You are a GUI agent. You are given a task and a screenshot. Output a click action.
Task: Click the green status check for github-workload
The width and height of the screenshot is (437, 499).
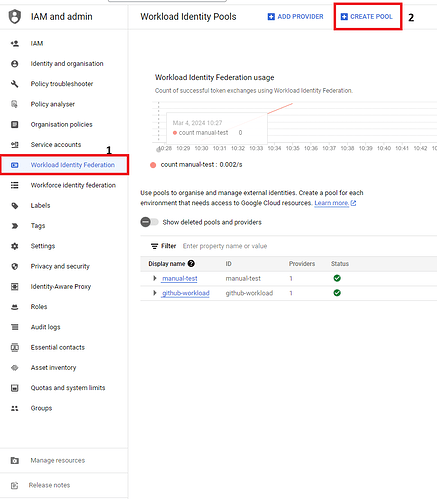[337, 293]
